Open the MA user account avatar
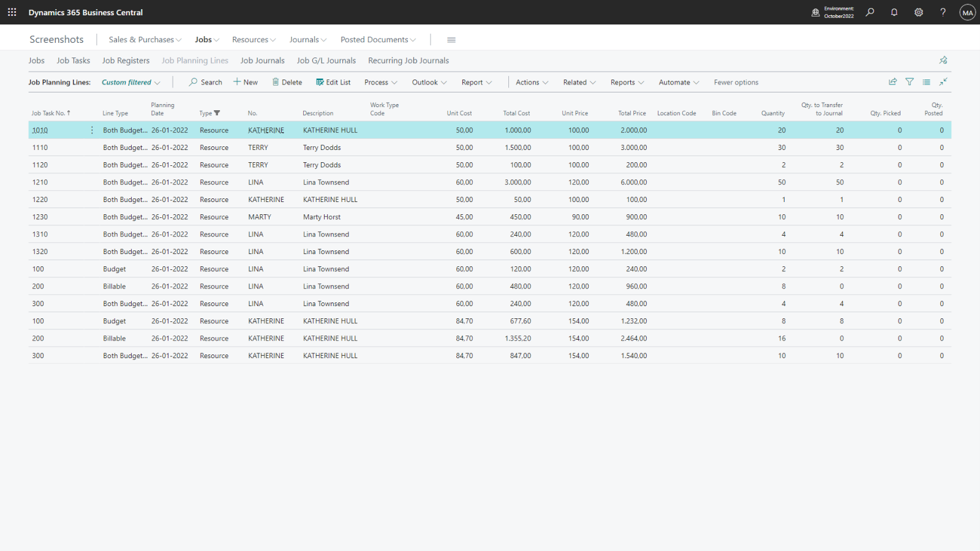Image resolution: width=980 pixels, height=551 pixels. [968, 12]
